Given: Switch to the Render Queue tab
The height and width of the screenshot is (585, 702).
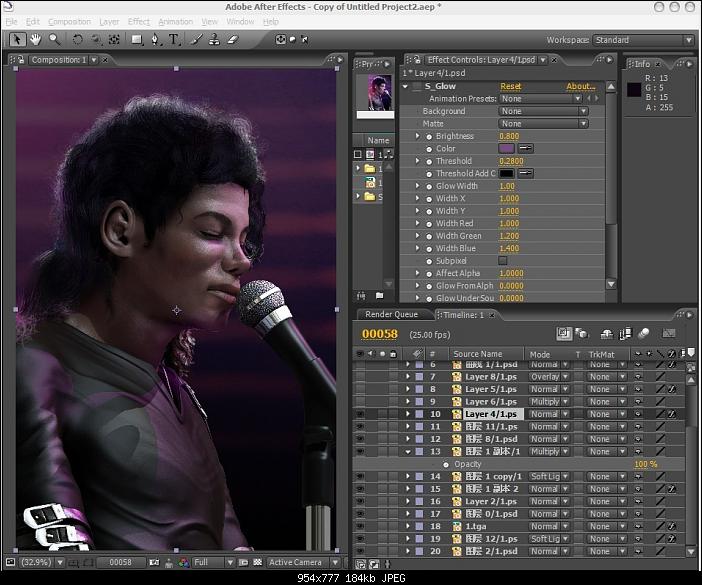Looking at the screenshot, I should pyautogui.click(x=391, y=315).
